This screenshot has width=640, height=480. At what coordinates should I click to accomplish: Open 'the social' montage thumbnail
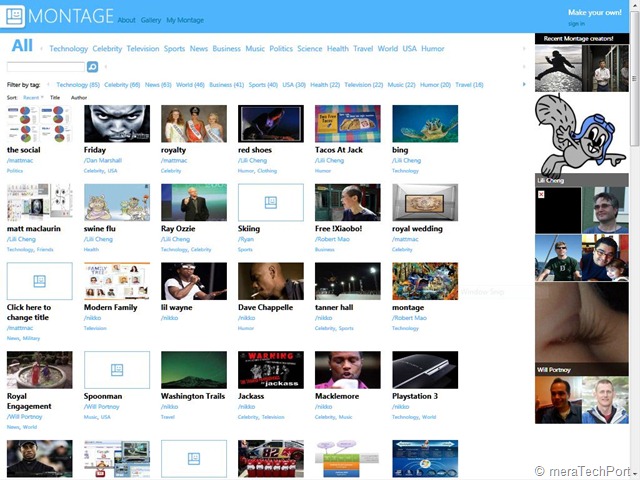[x=40, y=124]
